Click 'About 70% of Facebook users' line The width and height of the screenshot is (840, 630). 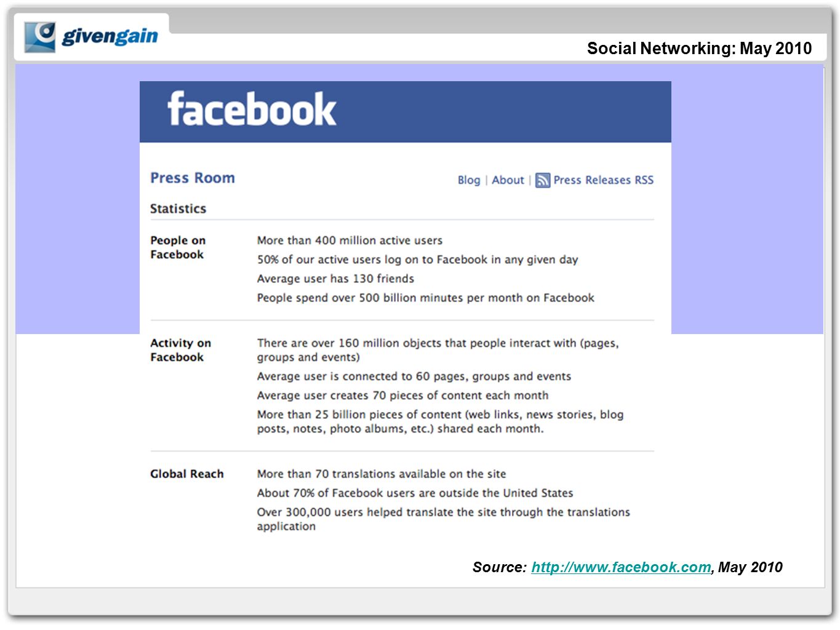(415, 493)
